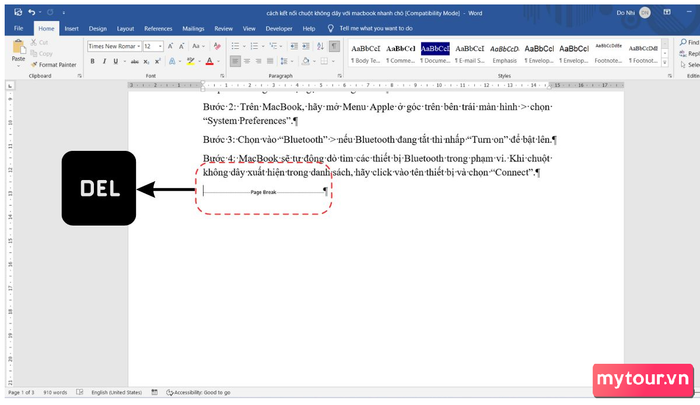
Task: Switch to the Developer tab
Action: 279,28
